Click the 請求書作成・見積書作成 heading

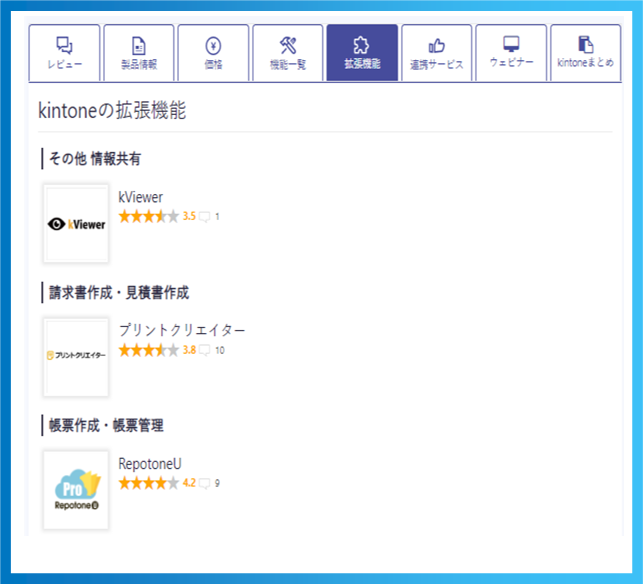[x=119, y=292]
